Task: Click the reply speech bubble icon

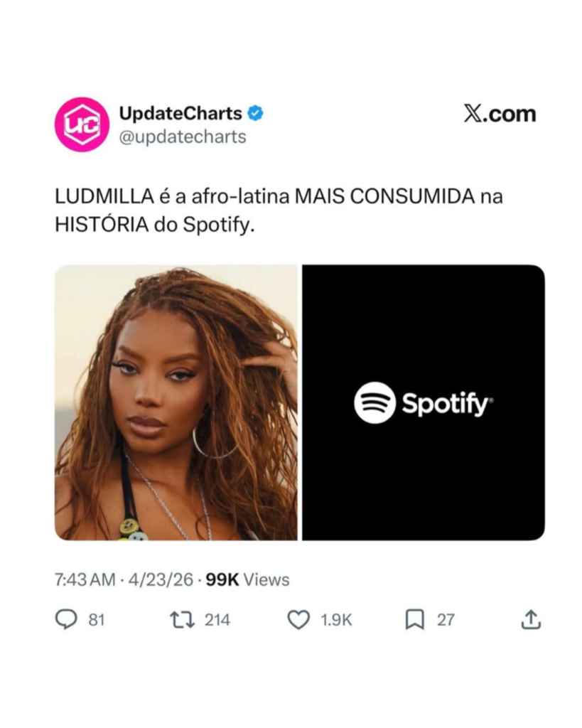Action: tap(66, 619)
